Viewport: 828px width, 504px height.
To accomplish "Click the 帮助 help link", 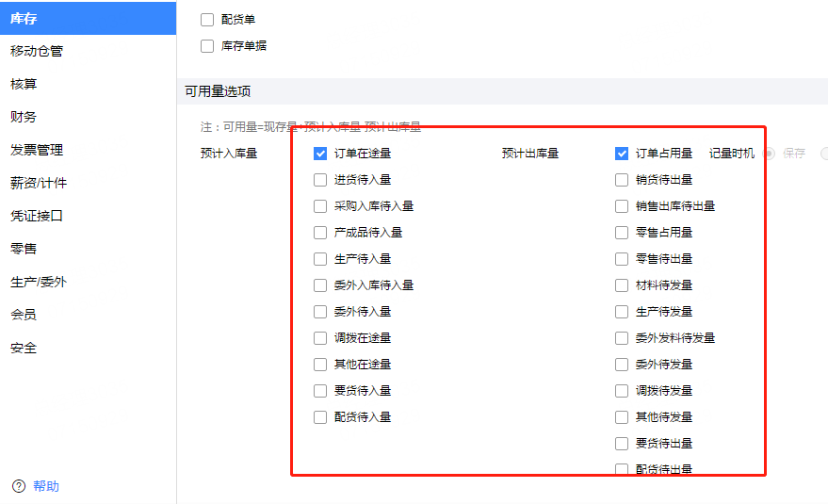I will (46, 486).
